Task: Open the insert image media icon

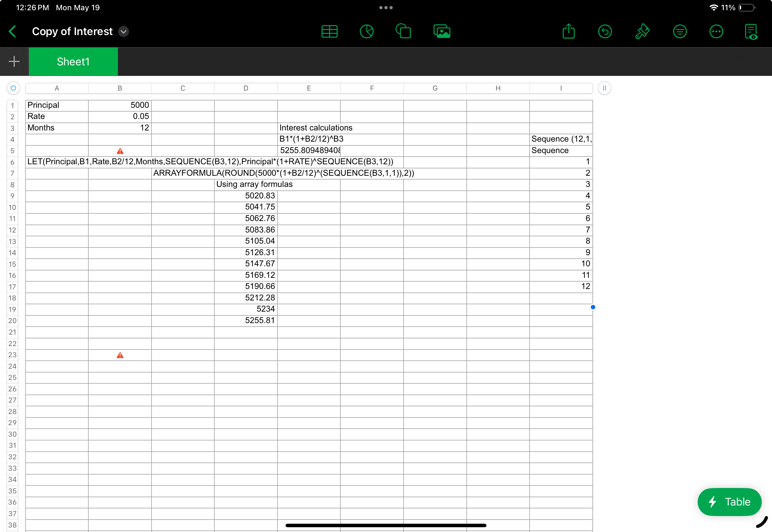Action: pos(442,32)
